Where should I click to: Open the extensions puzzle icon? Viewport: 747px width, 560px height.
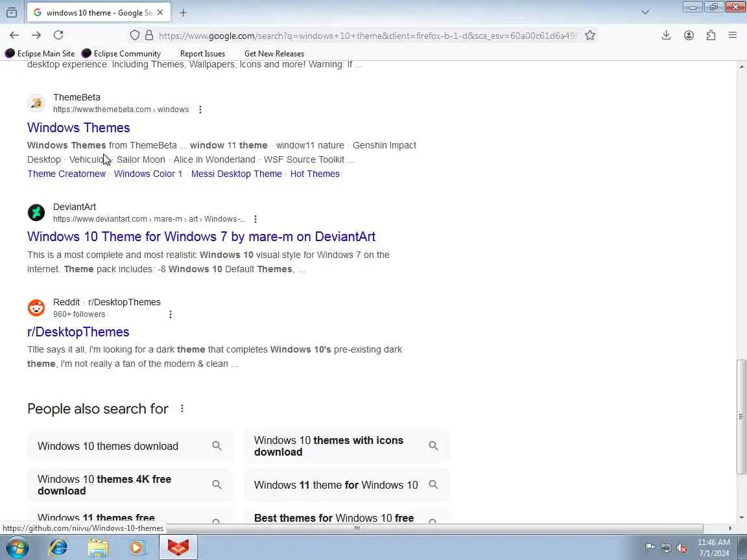[711, 35]
